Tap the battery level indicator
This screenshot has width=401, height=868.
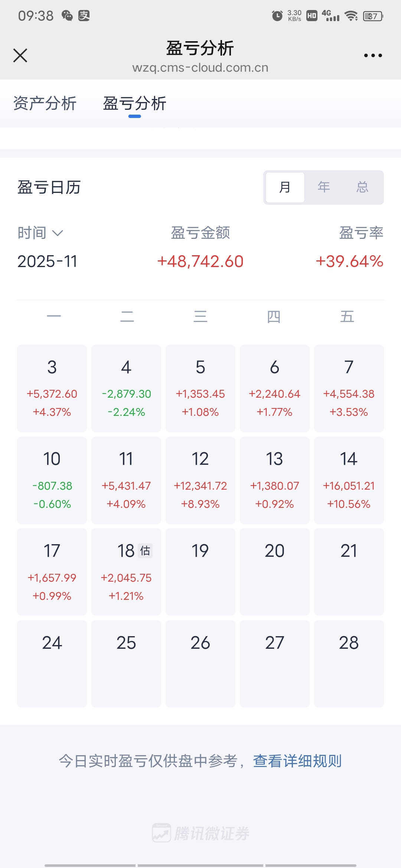pyautogui.click(x=373, y=16)
